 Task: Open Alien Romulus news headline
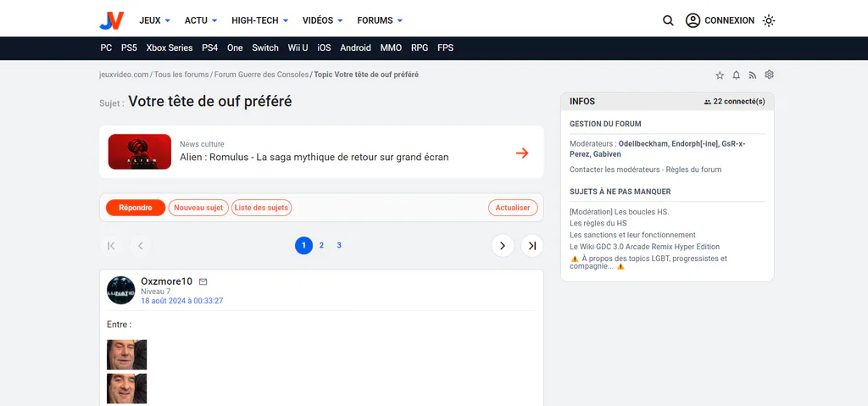314,157
